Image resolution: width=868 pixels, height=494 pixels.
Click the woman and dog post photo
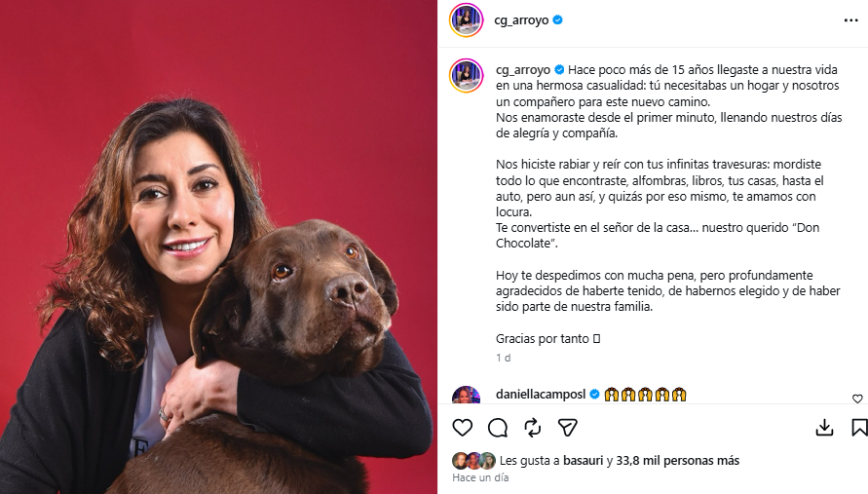tap(218, 247)
